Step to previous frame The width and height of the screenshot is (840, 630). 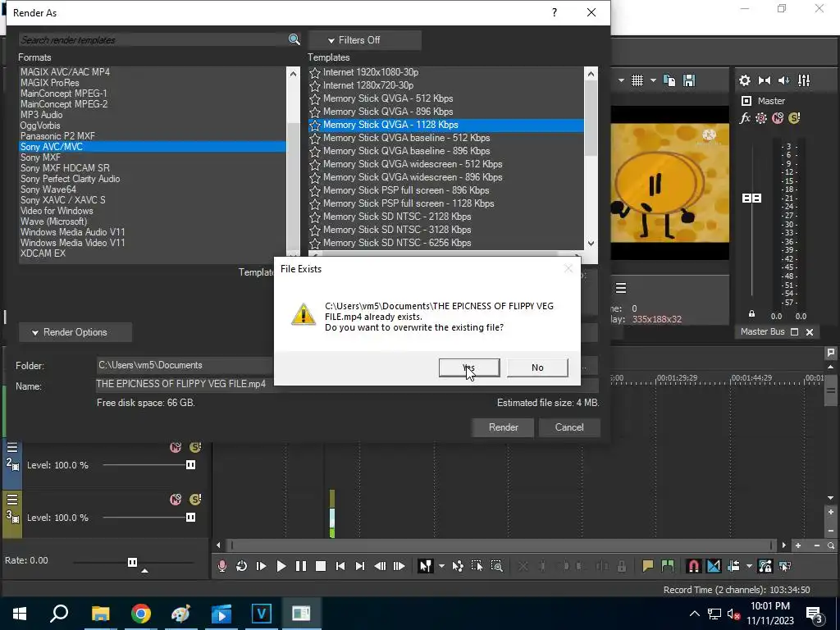coord(380,566)
